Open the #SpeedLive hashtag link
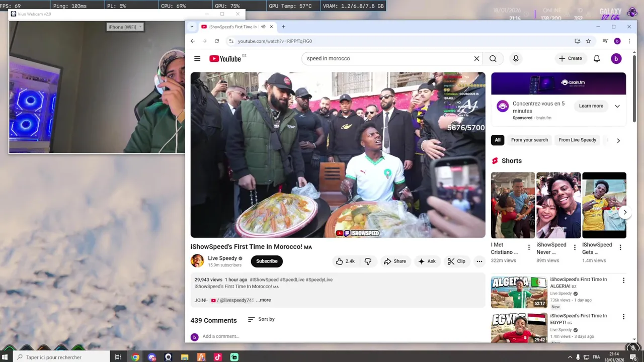Screen dimensions: 644x362 pos(292,280)
